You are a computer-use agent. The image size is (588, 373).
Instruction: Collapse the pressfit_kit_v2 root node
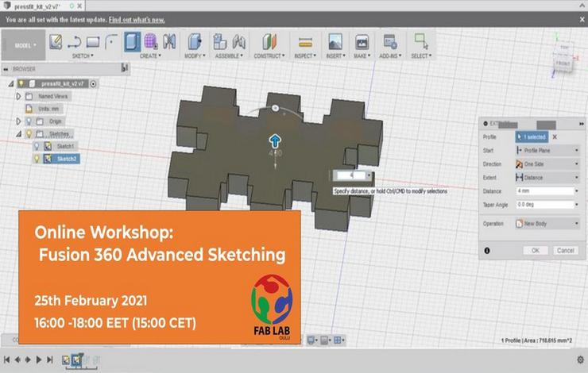(11, 84)
